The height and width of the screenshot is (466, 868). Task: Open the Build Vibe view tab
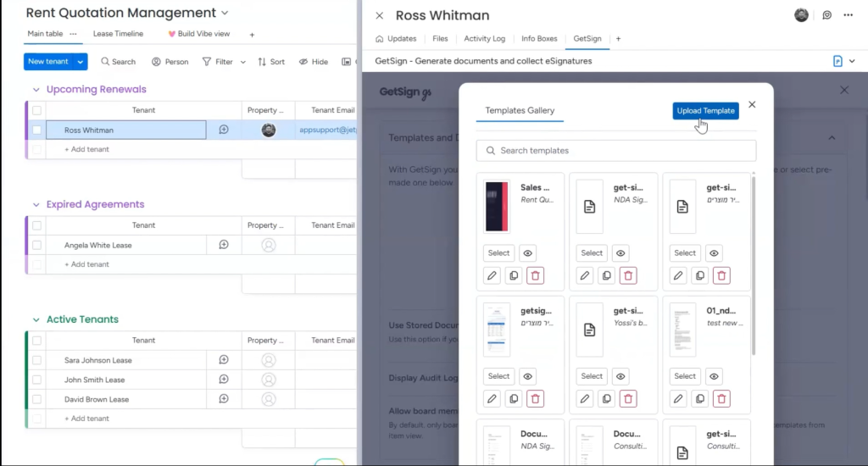pyautogui.click(x=198, y=34)
